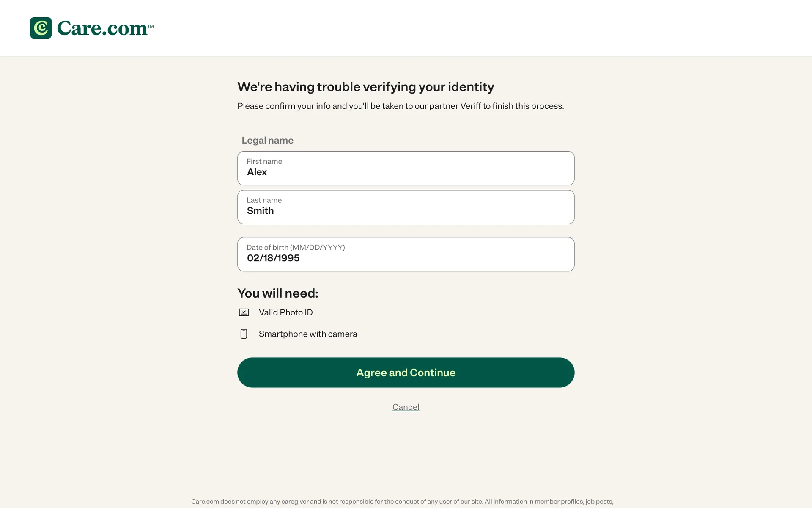812x508 pixels.
Task: Click the surname "Smith" value
Action: [x=260, y=211]
